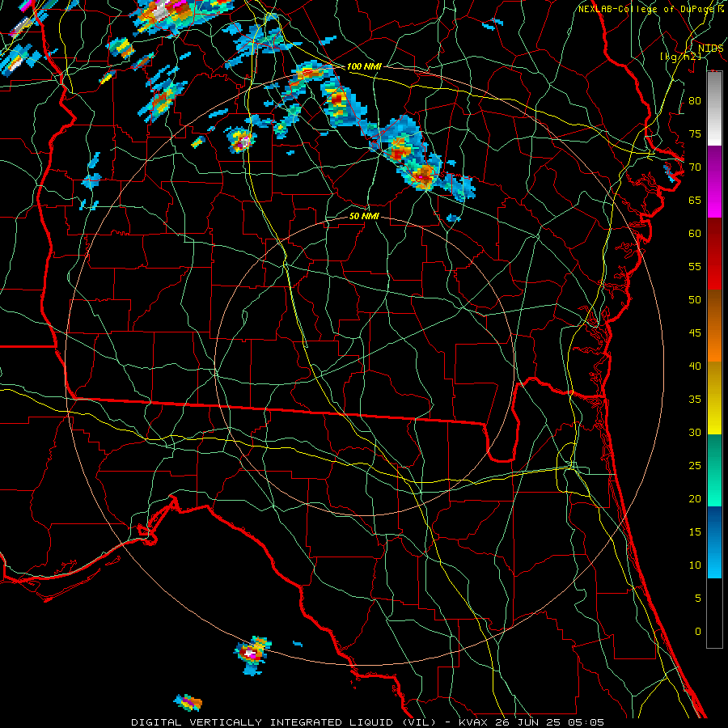Image resolution: width=728 pixels, height=728 pixels.
Task: Select the green segment of the VIL scale
Action: coord(714,470)
